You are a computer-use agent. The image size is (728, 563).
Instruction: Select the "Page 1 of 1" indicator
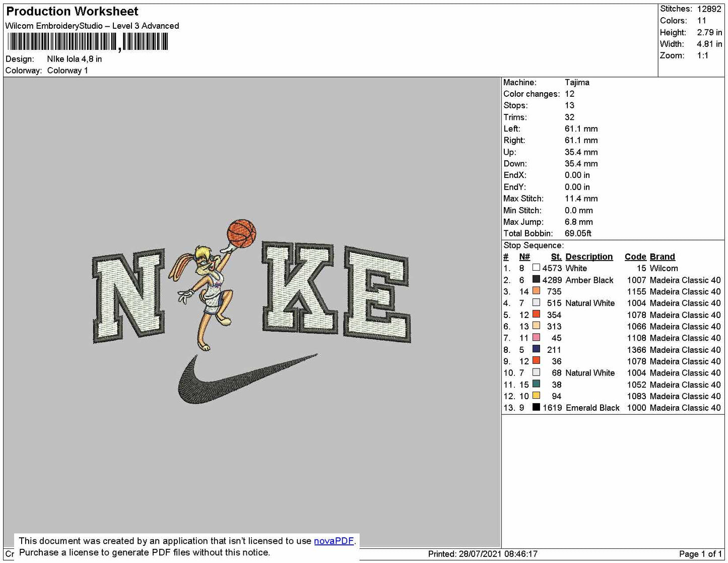[x=700, y=554]
